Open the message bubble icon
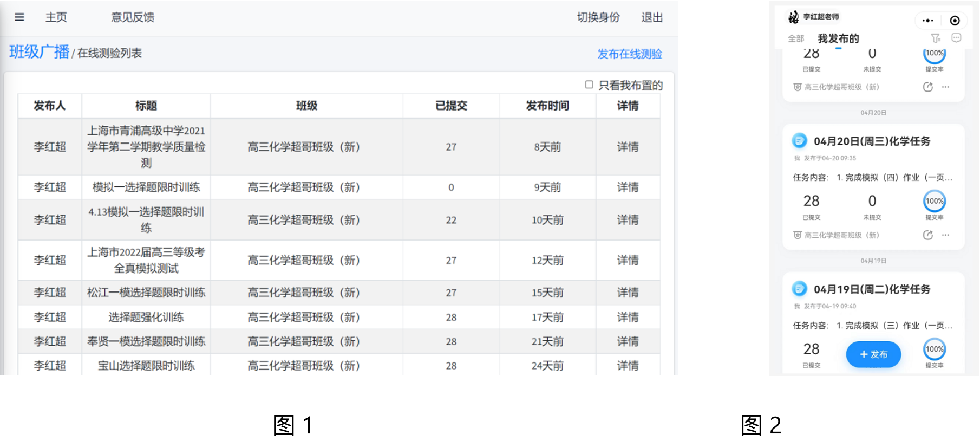Screen dimensions: 980x447 click(956, 38)
